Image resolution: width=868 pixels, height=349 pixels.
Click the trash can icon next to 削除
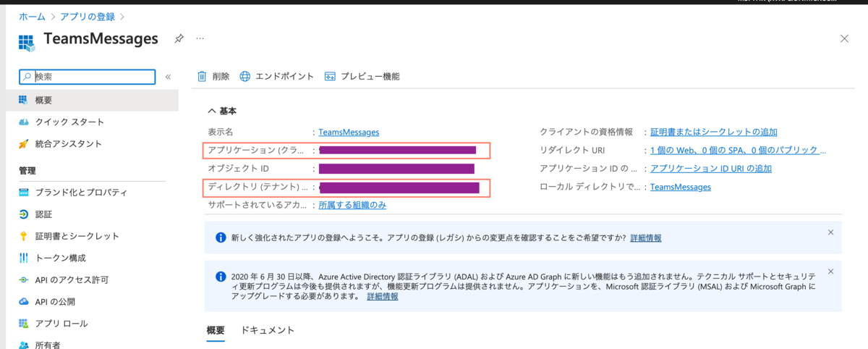tap(203, 76)
